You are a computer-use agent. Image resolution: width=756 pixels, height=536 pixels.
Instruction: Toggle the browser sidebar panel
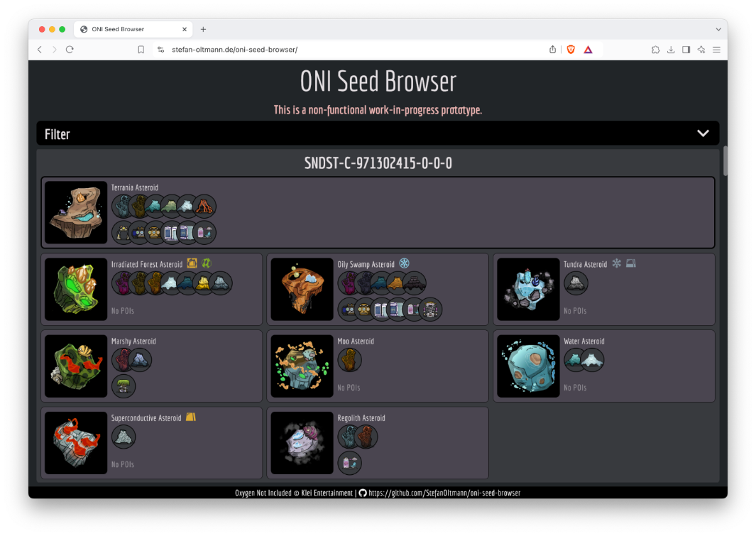click(686, 50)
